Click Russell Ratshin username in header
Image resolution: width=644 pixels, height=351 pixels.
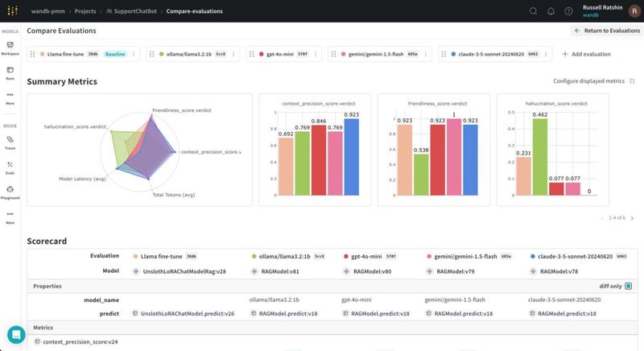point(602,7)
